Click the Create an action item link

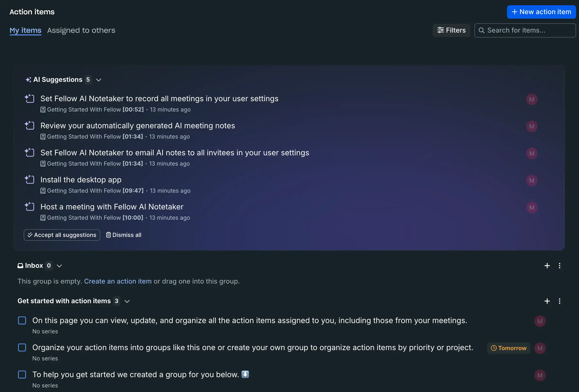tap(118, 281)
